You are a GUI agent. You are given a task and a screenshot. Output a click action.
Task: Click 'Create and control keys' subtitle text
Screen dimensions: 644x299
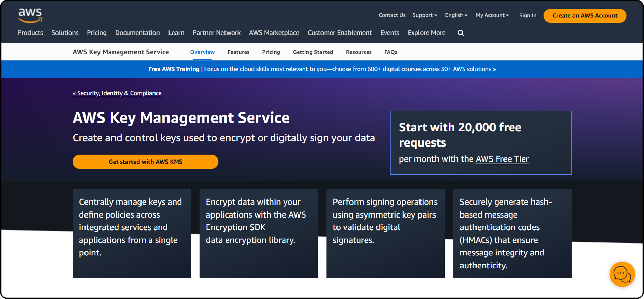[x=224, y=138]
